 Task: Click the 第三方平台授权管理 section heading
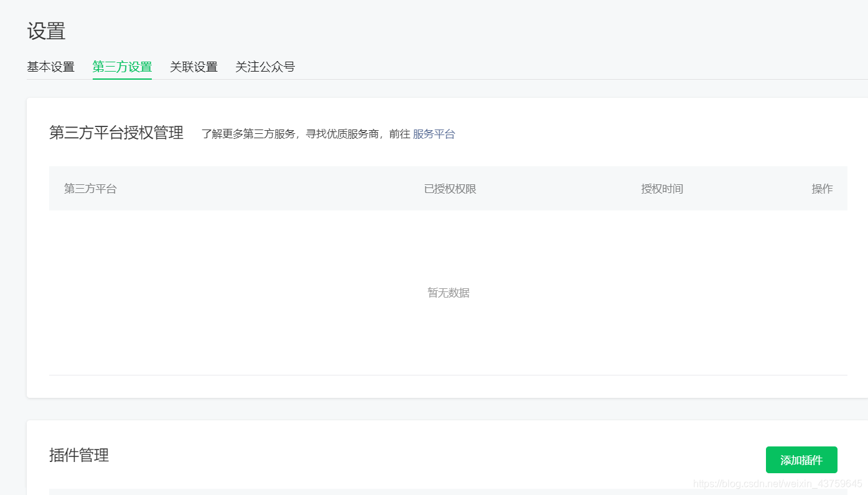116,133
